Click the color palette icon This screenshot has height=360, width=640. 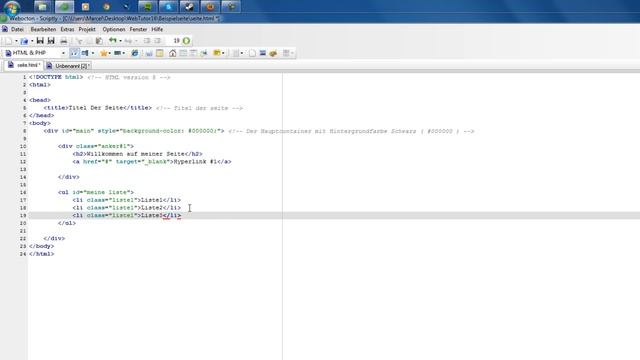pyautogui.click(x=273, y=53)
